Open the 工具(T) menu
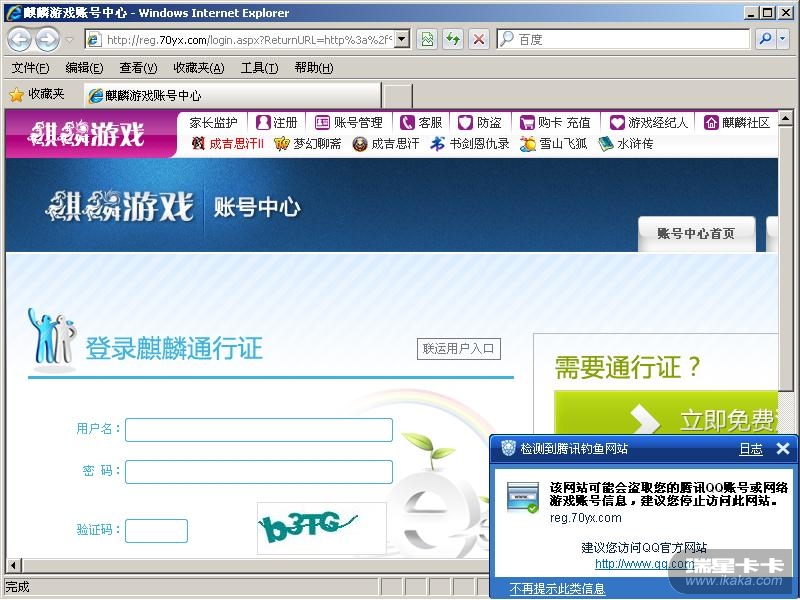Screen dimensions: 800x600 point(259,67)
